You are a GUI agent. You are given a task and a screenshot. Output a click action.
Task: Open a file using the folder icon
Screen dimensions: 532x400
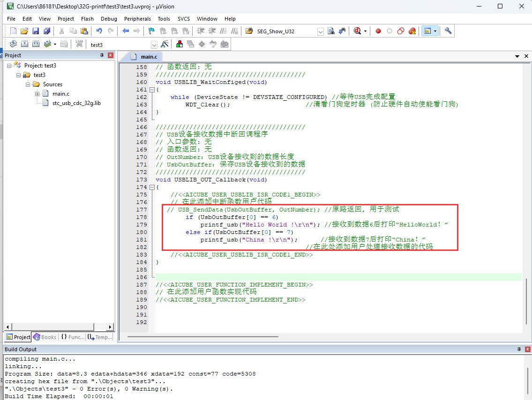(24, 31)
